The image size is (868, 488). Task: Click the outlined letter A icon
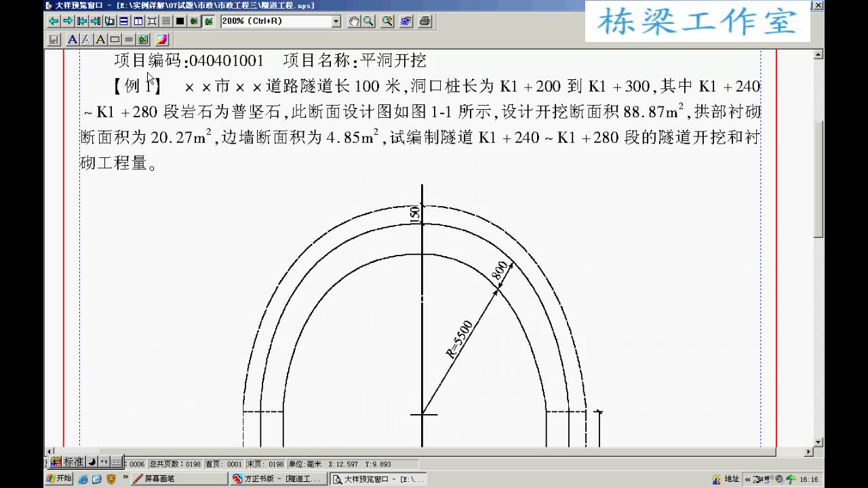tap(86, 39)
